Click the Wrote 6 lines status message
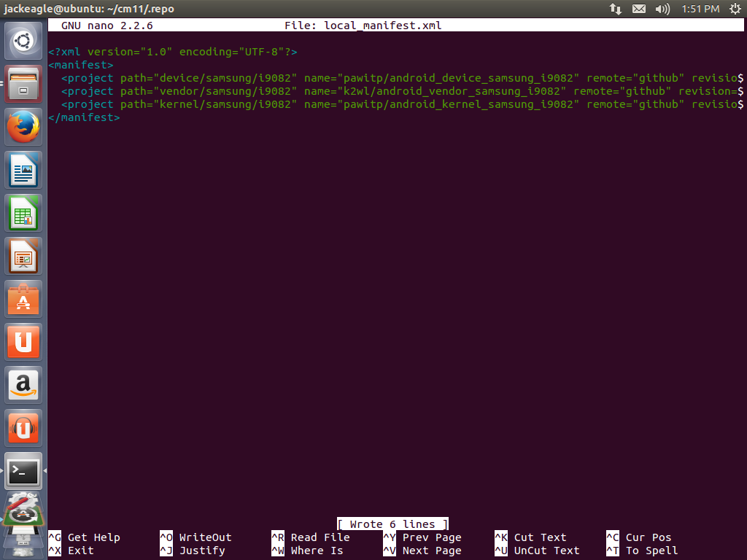747x560 pixels. pos(392,524)
